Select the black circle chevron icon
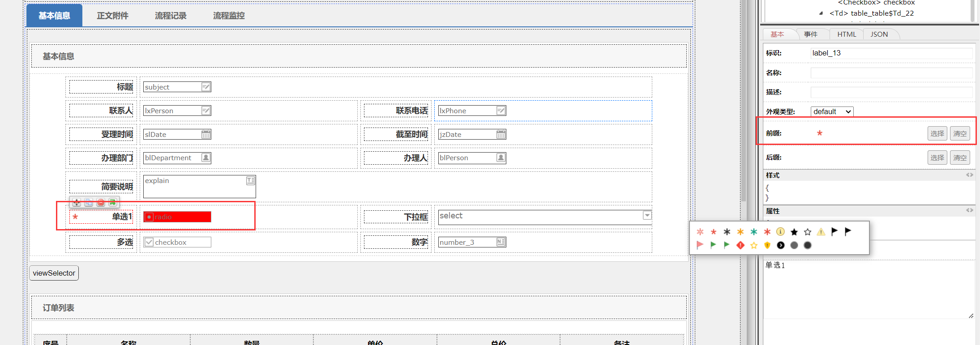Image resolution: width=980 pixels, height=345 pixels. (x=781, y=245)
